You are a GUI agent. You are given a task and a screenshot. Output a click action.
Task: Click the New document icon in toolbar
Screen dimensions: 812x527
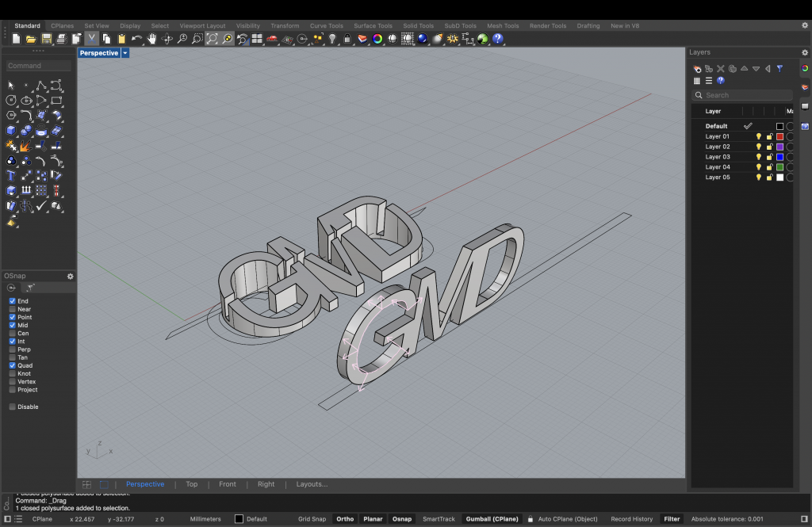pyautogui.click(x=16, y=39)
